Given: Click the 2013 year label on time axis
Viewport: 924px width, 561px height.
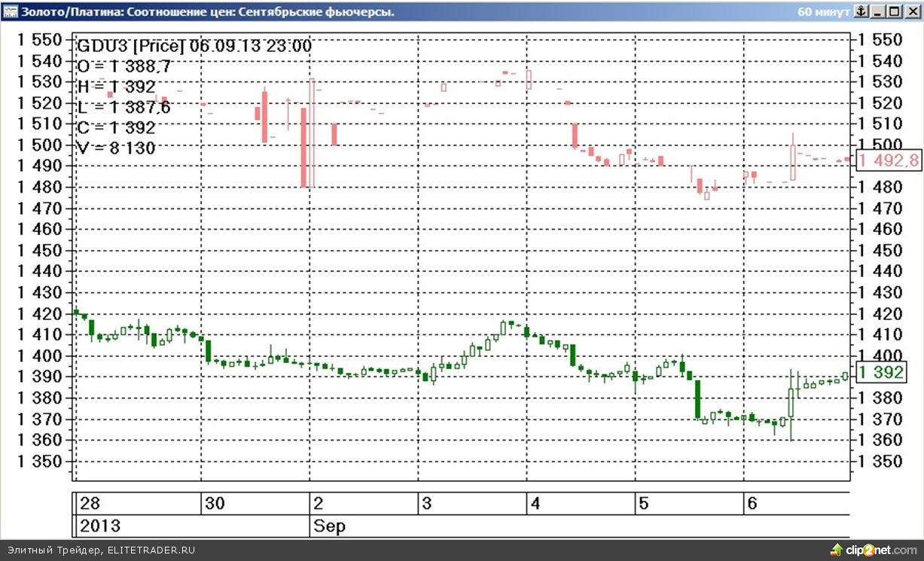Looking at the screenshot, I should pyautogui.click(x=99, y=526).
